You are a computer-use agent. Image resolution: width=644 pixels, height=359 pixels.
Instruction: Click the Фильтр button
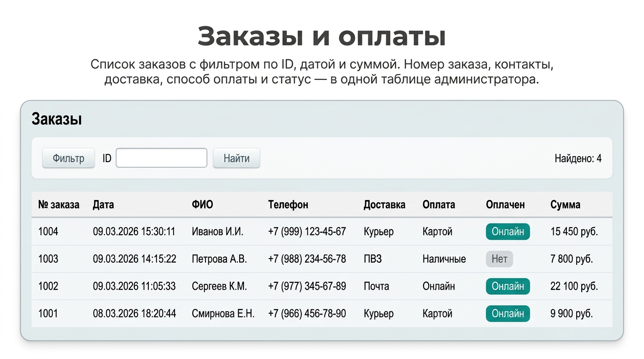(x=68, y=158)
